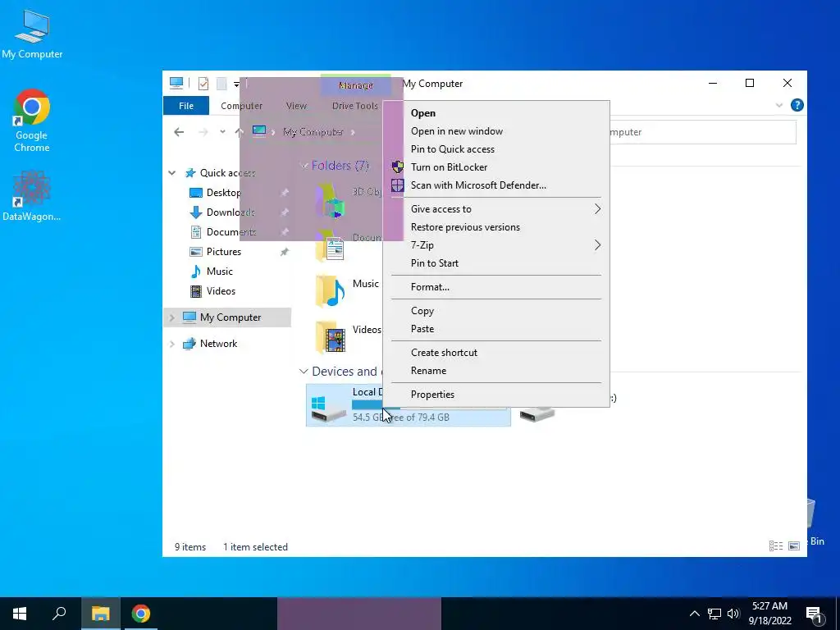Switch to the View ribbon tab
This screenshot has width=840, height=630.
296,106
